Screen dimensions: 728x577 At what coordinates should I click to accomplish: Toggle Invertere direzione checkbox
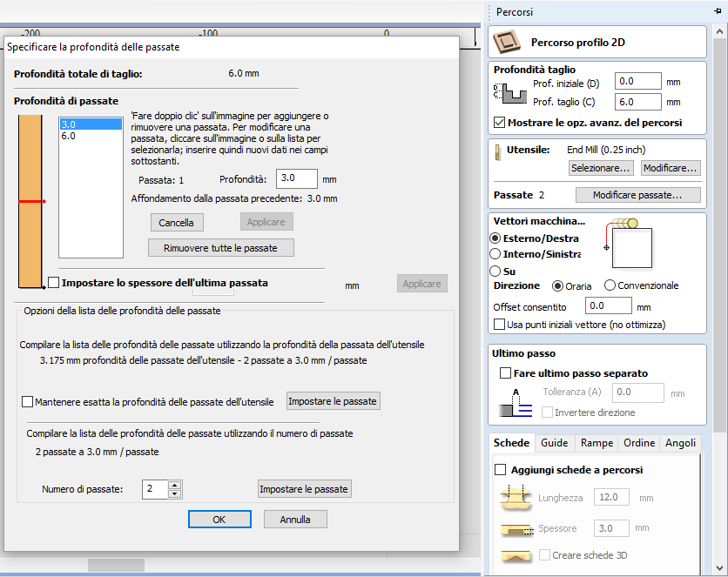pos(547,413)
